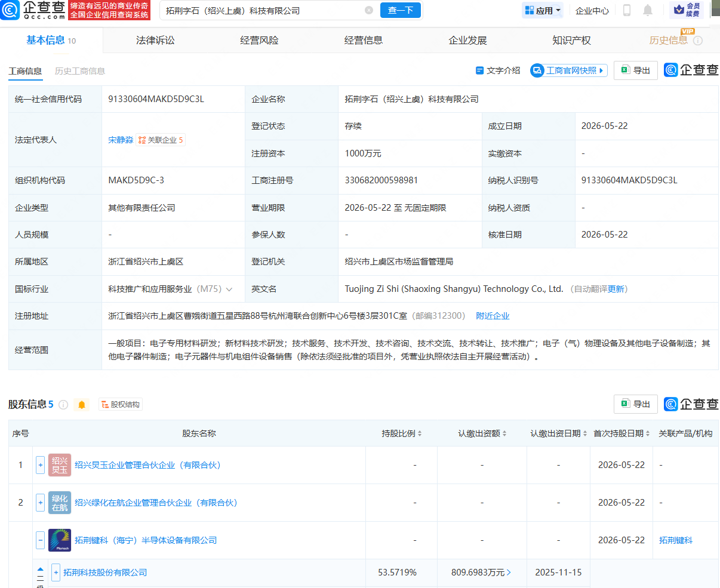Open the 应用 dropdown menu

pos(543,10)
